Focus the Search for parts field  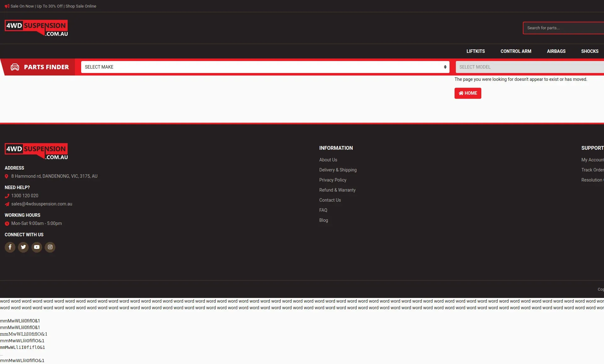(563, 28)
